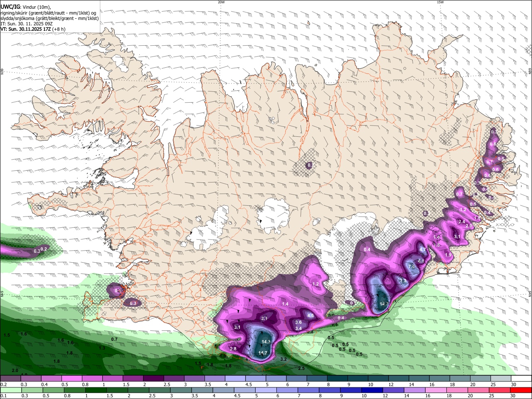The height and width of the screenshot is (399, 532).
Task: Select rain-scale swatch starting at 2
Action: (x=139, y=390)
